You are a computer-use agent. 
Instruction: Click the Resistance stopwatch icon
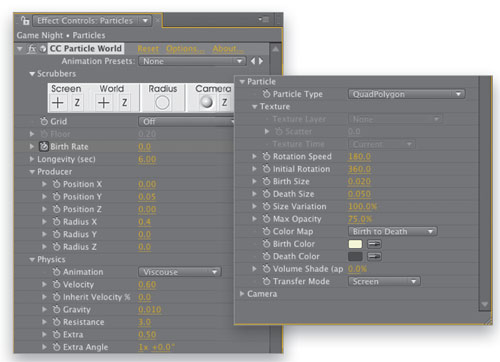tap(57, 322)
